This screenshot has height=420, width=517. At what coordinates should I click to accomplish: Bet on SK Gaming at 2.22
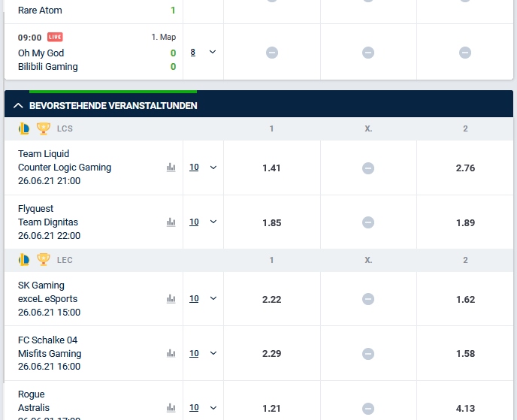(x=272, y=299)
